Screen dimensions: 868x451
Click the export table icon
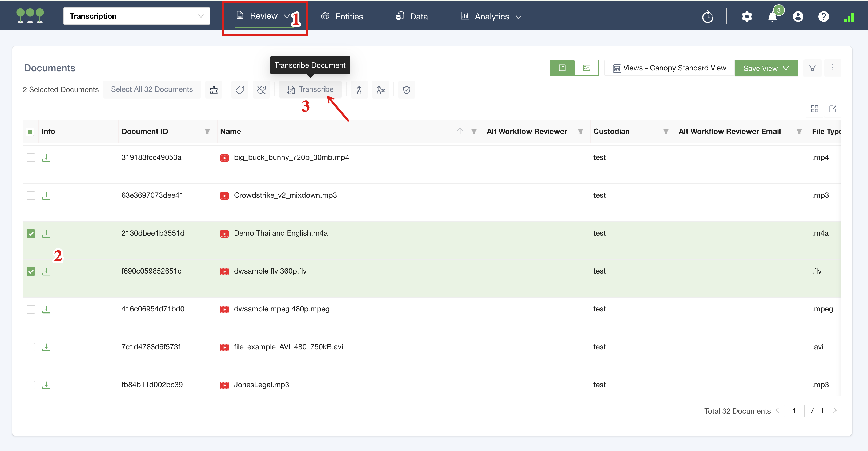833,109
